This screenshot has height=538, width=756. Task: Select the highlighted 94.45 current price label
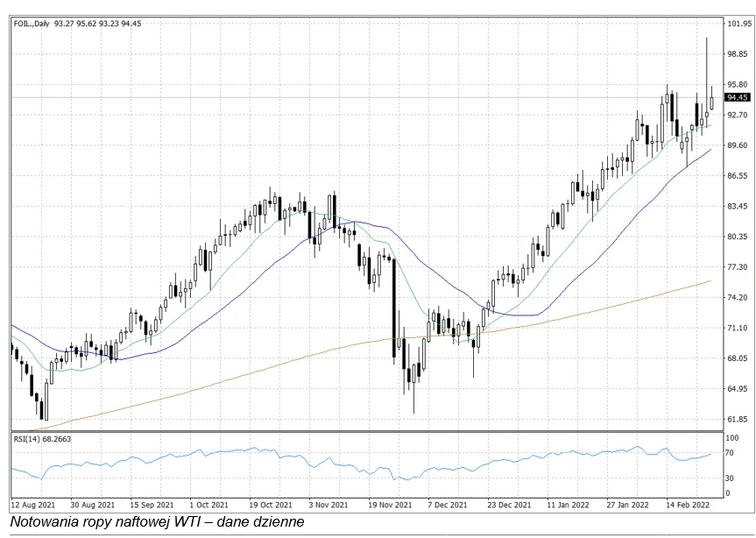tap(738, 98)
